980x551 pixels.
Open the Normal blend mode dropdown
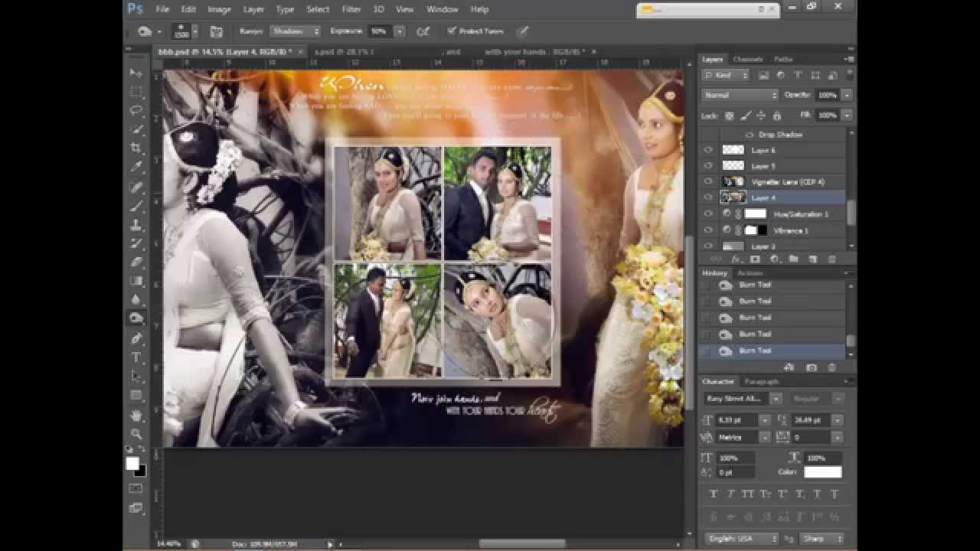click(x=740, y=95)
